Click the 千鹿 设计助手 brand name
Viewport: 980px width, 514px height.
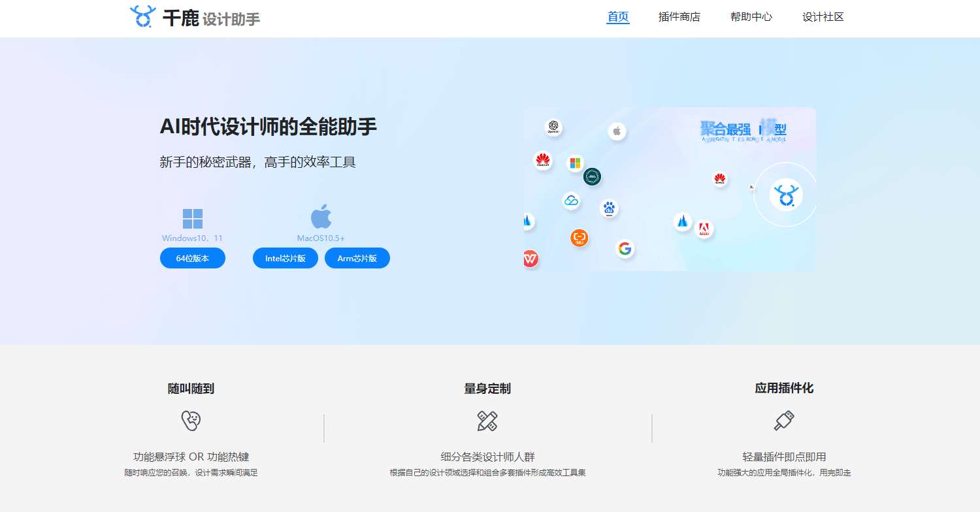211,18
